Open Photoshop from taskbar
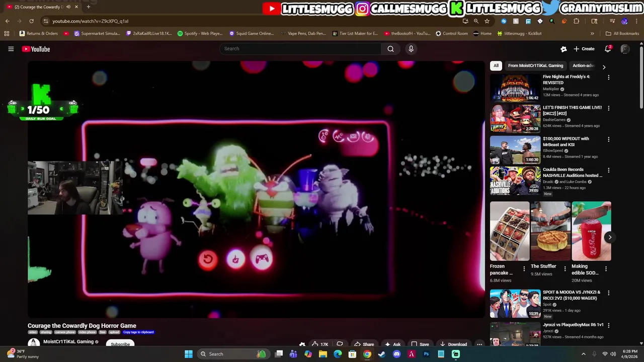The image size is (644, 362). [x=426, y=354]
